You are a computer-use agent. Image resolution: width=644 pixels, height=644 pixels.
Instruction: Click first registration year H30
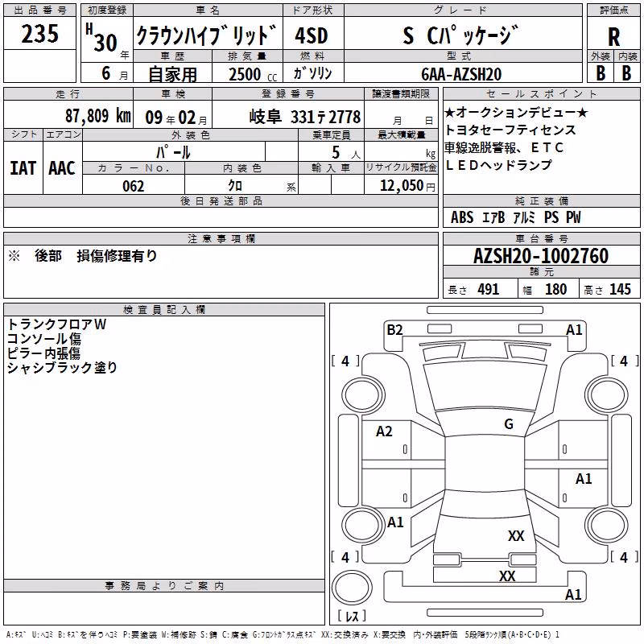point(102,39)
